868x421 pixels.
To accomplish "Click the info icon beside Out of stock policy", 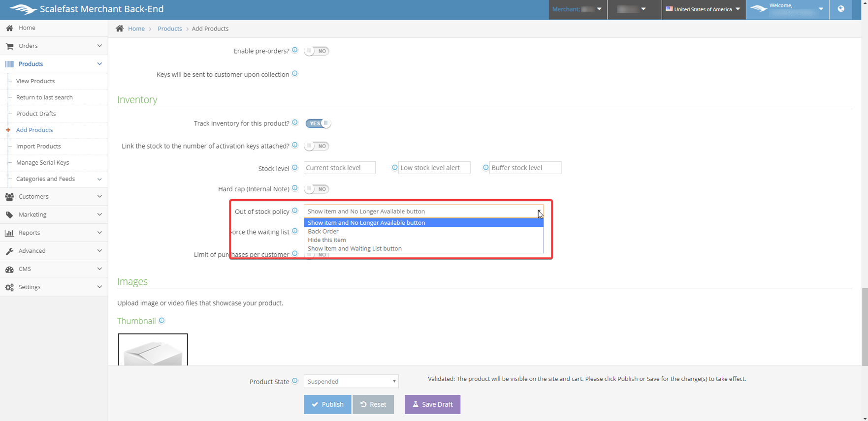I will tap(295, 211).
